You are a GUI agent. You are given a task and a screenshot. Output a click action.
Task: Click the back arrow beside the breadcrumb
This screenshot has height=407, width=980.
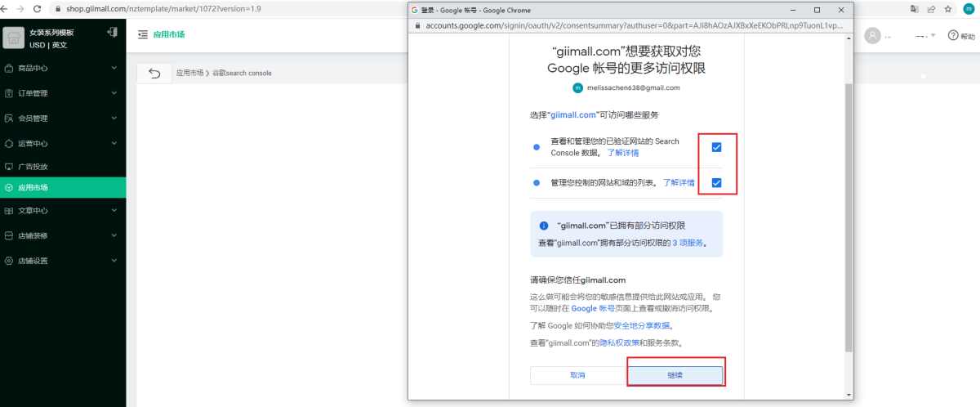point(154,74)
